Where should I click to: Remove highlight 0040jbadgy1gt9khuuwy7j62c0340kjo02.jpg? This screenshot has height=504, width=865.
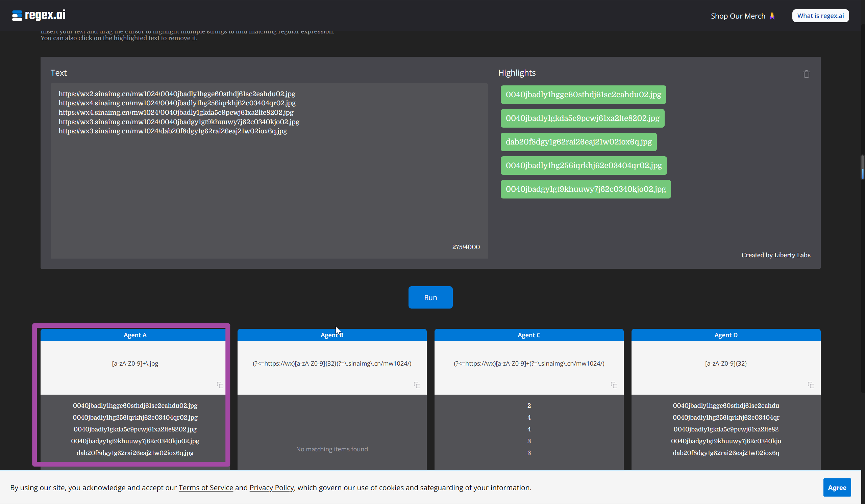click(x=586, y=189)
